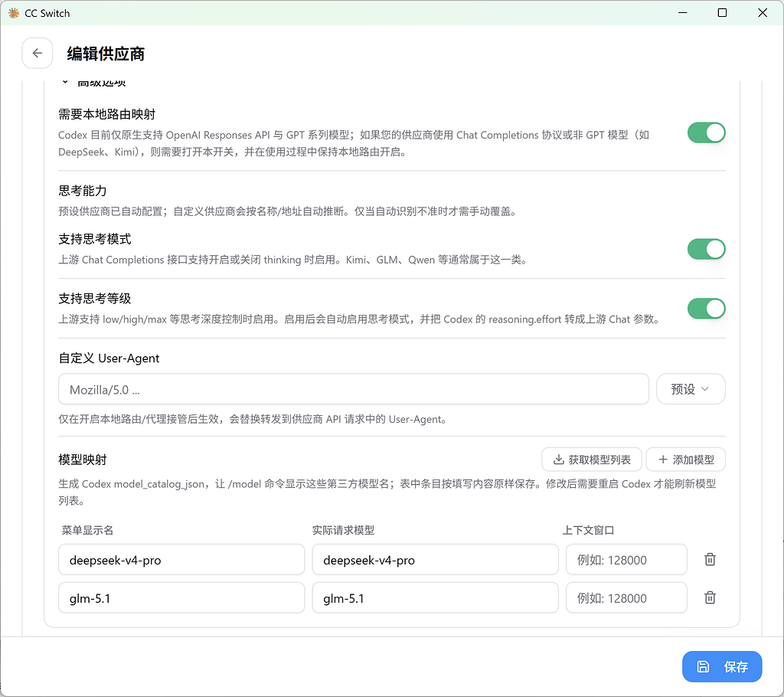Minimize the CC Switch window
Screen dimensions: 784x697
682,13
